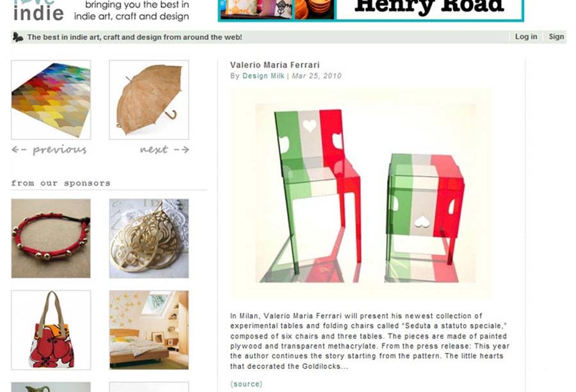The image size is (576, 392).
Task: Click the Sign up menu item
Action: tap(556, 36)
